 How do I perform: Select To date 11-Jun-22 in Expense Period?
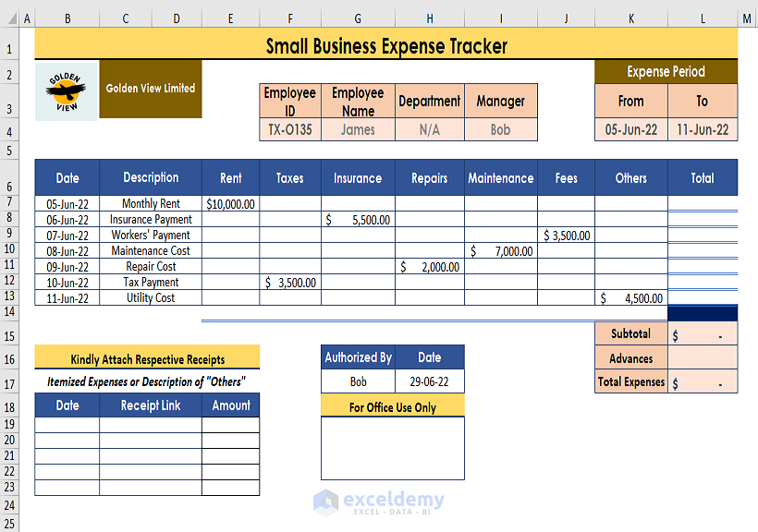tap(703, 129)
